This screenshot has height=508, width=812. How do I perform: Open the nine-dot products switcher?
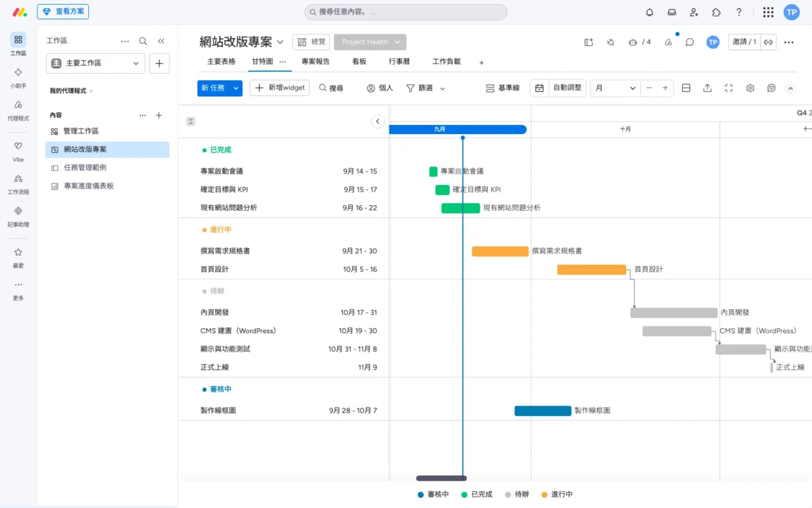(768, 12)
